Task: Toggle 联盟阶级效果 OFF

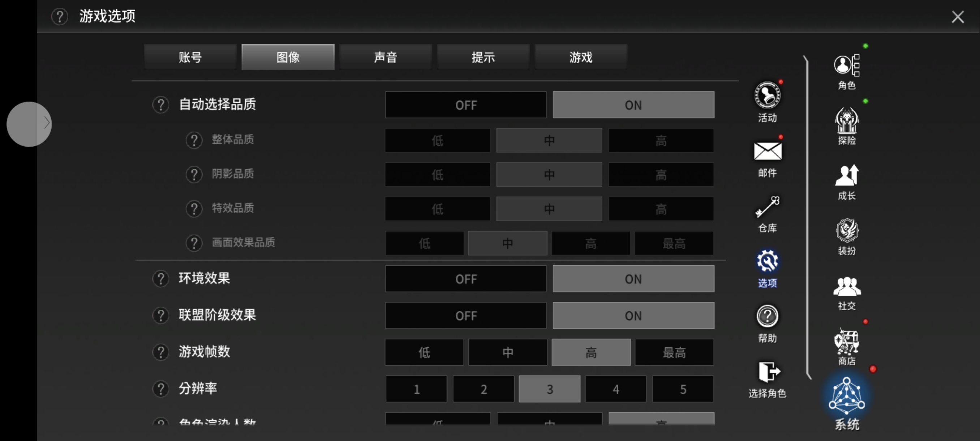Action: (x=466, y=315)
